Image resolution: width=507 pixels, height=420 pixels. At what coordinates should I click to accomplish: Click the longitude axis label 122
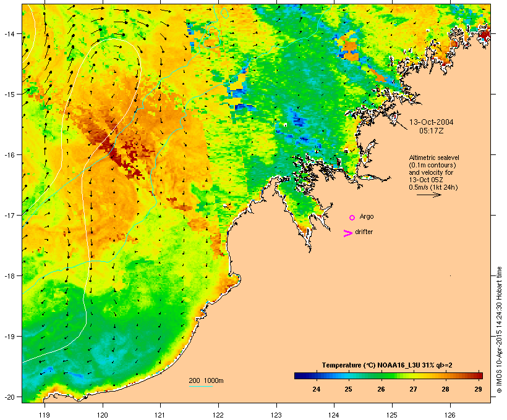tap(218, 415)
